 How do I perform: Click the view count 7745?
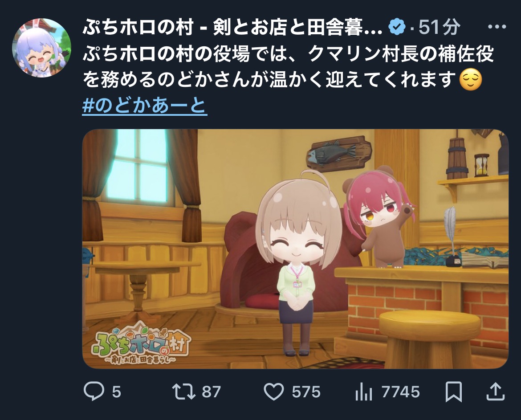pos(400,392)
